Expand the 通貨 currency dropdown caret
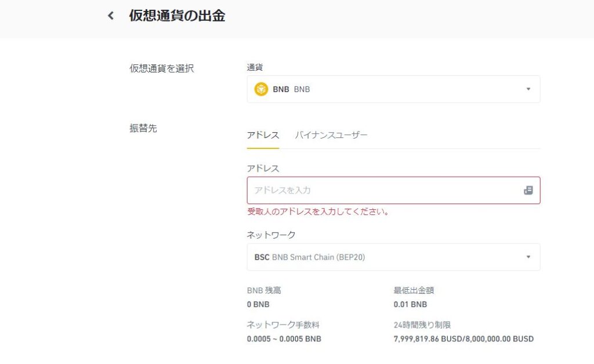This screenshot has height=364, width=594. click(x=528, y=89)
